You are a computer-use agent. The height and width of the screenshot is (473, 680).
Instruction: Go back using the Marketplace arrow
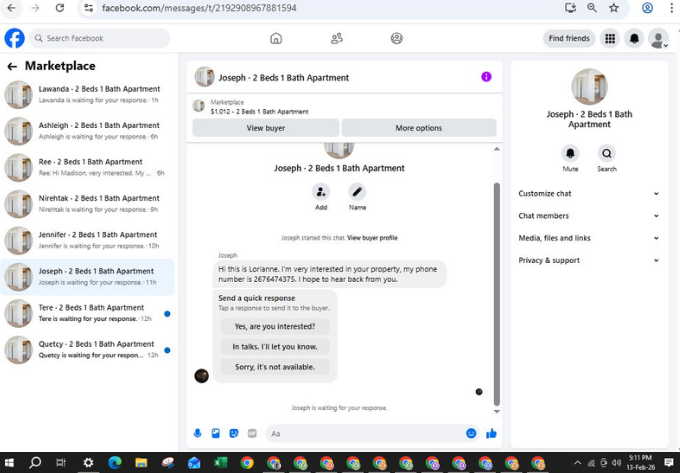point(12,66)
